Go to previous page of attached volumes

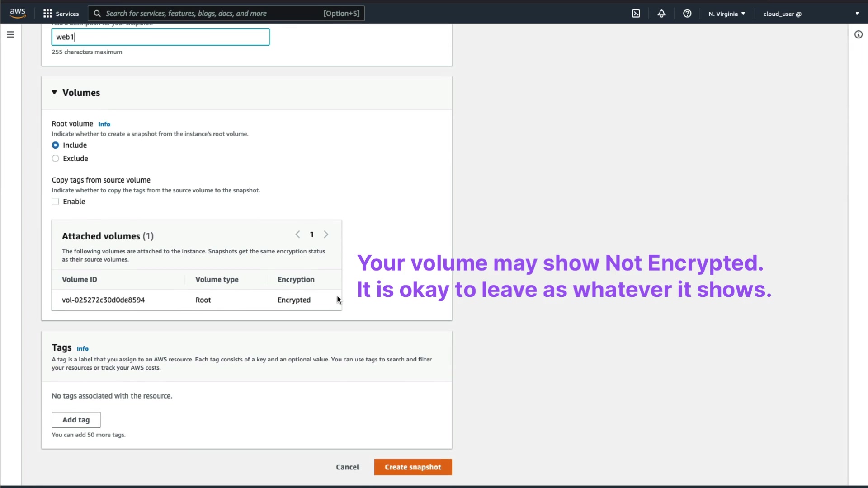tap(297, 235)
